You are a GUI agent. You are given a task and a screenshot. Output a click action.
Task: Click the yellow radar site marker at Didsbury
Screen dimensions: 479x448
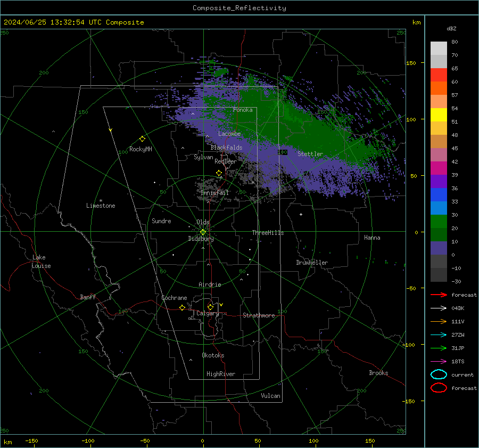203,232
